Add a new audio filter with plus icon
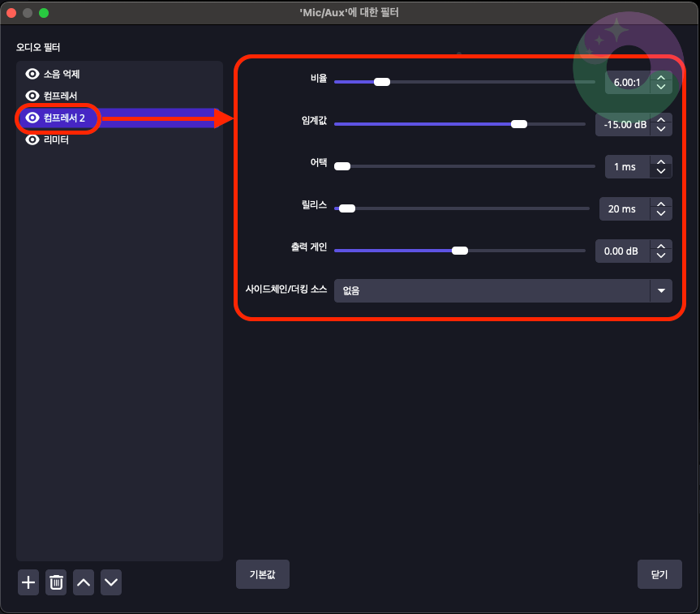700x614 pixels. [28, 582]
